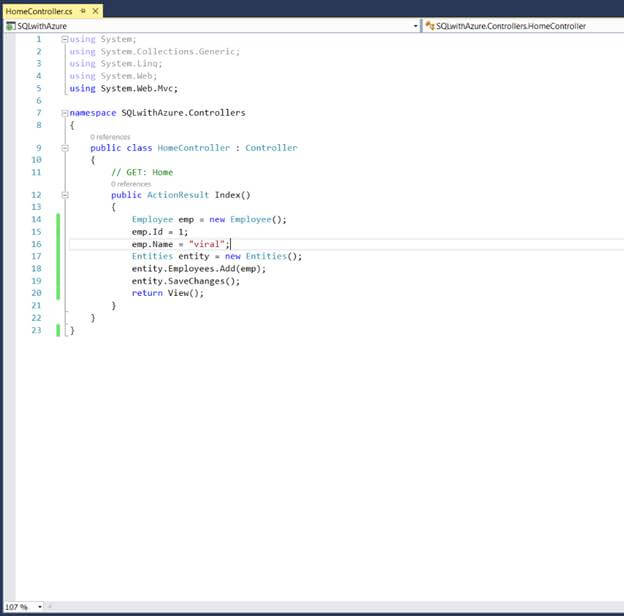Collapse the using directives block
The width and height of the screenshot is (624, 616).
(x=65, y=39)
